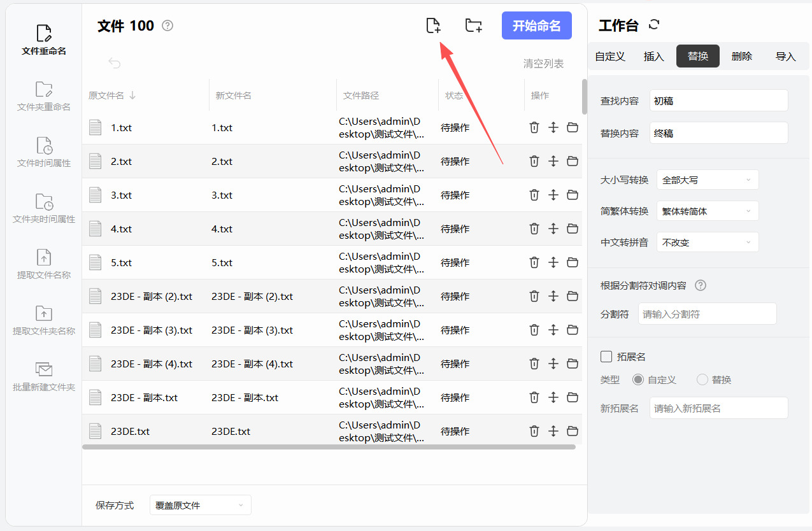Switch to the 删除 tab
The height and width of the screenshot is (531, 812).
coord(741,57)
